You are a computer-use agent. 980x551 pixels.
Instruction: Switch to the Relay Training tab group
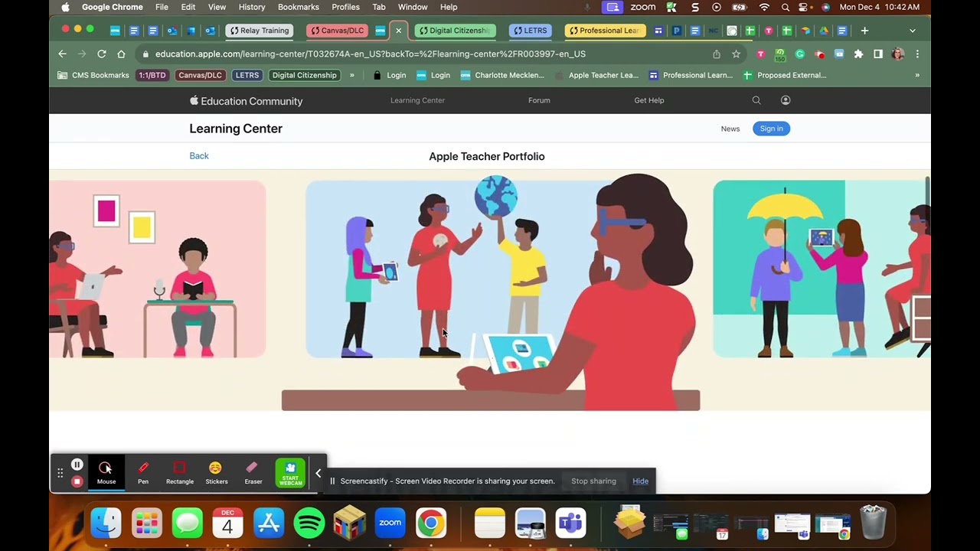pyautogui.click(x=260, y=31)
